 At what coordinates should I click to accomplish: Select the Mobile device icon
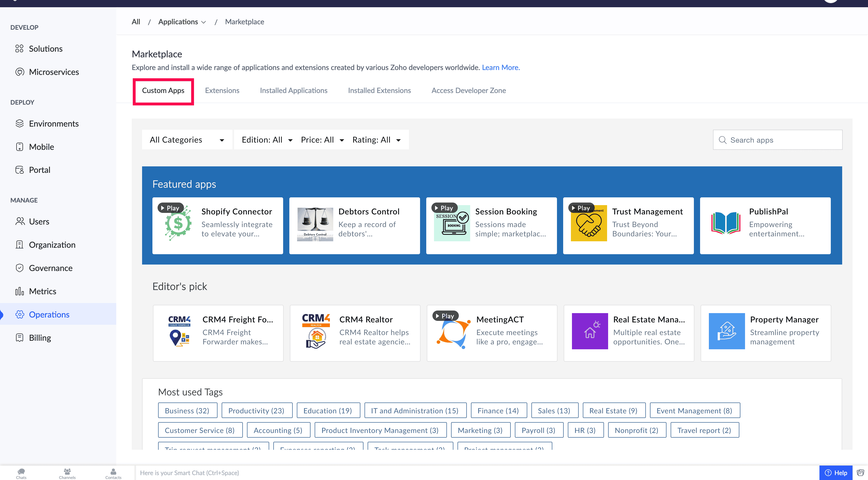click(20, 147)
